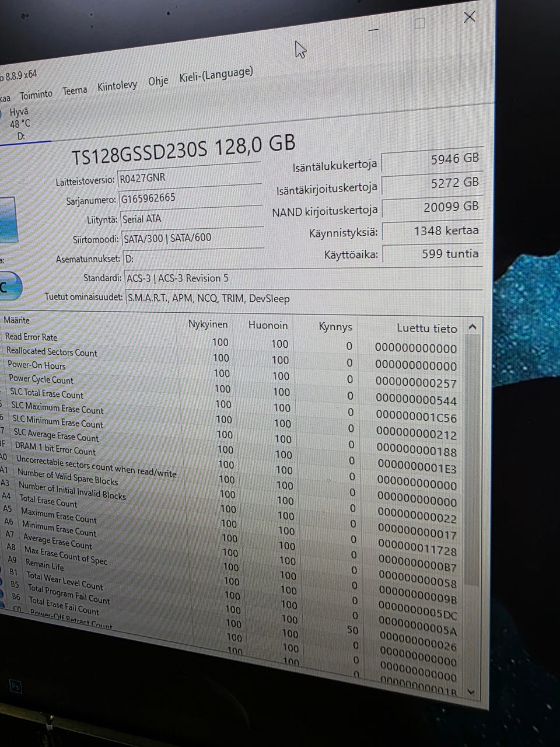560x747 pixels.
Task: Open the Ohje menu
Action: pyautogui.click(x=158, y=82)
